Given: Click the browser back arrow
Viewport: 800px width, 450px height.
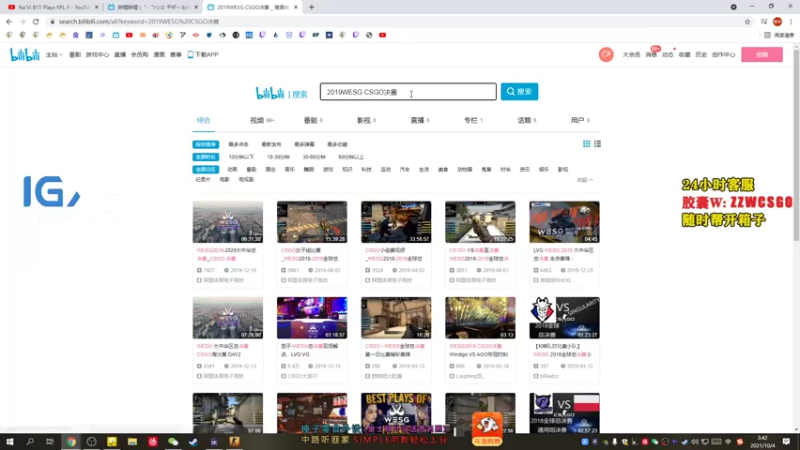Looking at the screenshot, I should point(9,21).
